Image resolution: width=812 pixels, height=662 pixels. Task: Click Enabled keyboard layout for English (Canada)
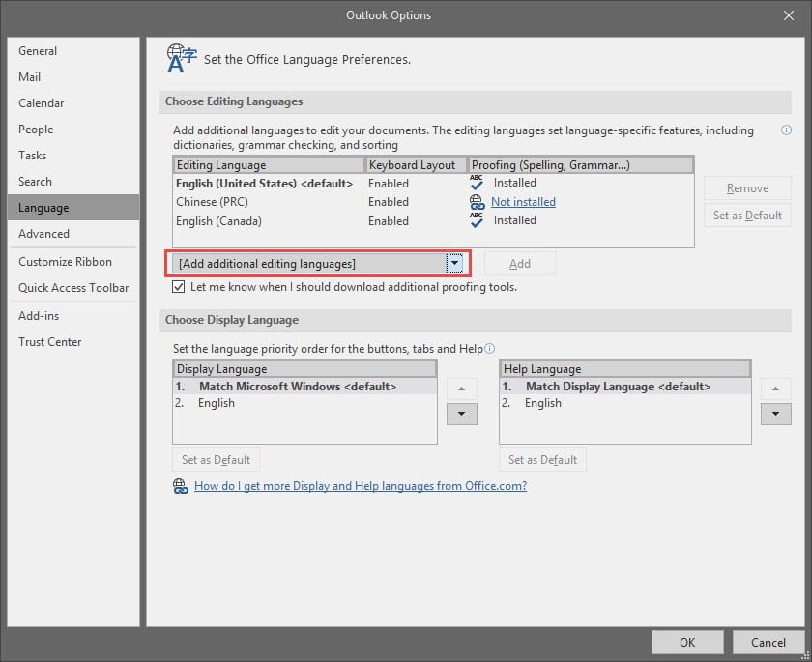tap(389, 221)
